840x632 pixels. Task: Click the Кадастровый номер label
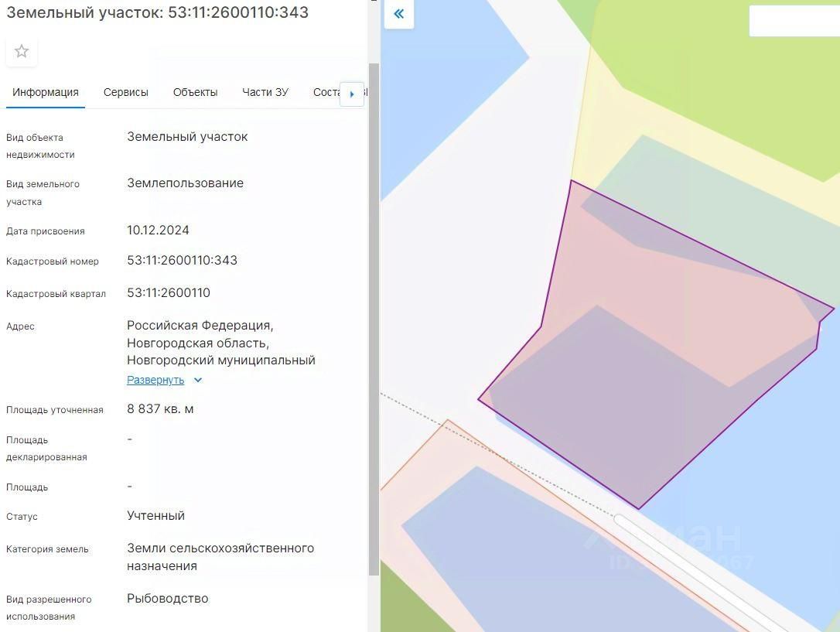pos(53,261)
